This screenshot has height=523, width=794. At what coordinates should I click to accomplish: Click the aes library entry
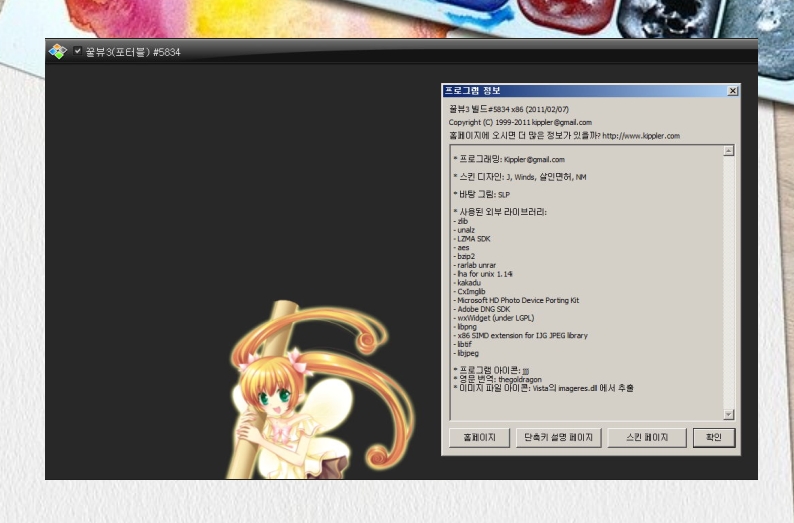coord(461,248)
